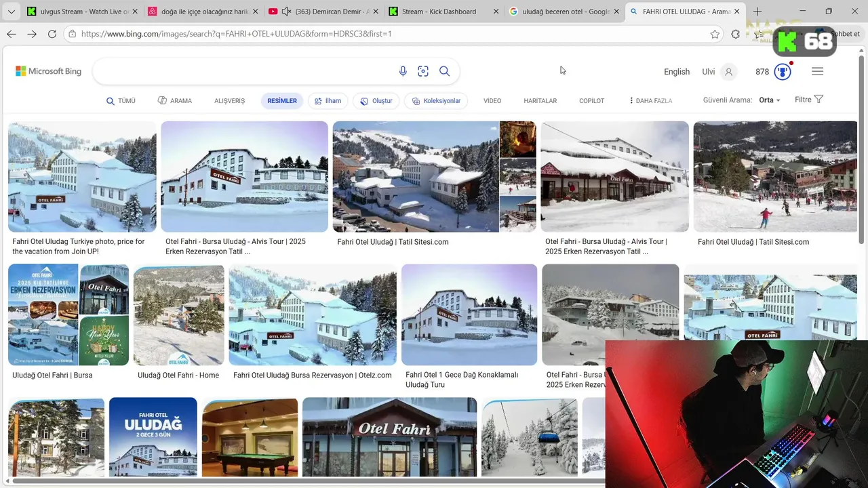The image size is (868, 488).
Task: Open Fahri Otel Uludag Turkiye photo thumbnail
Action: click(82, 176)
